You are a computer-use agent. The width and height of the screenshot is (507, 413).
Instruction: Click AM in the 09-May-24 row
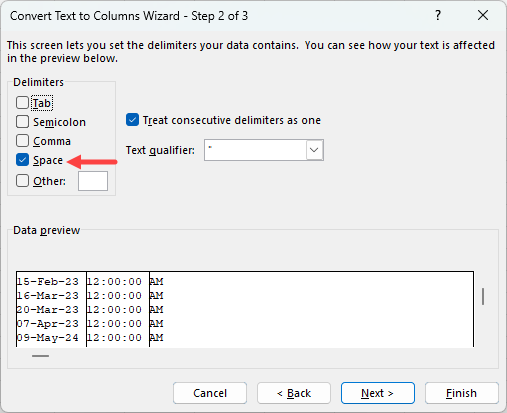[156, 338]
